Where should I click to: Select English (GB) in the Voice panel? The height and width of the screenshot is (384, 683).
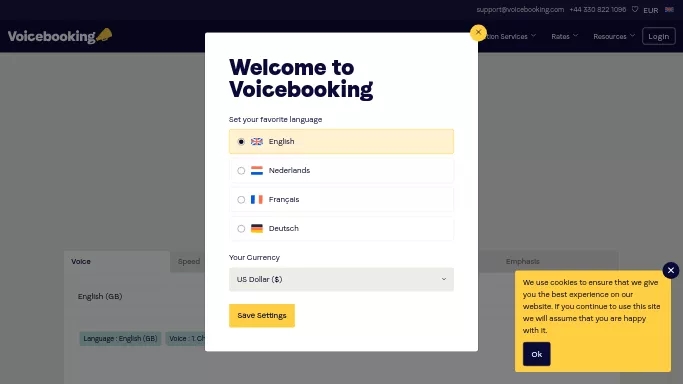100,296
